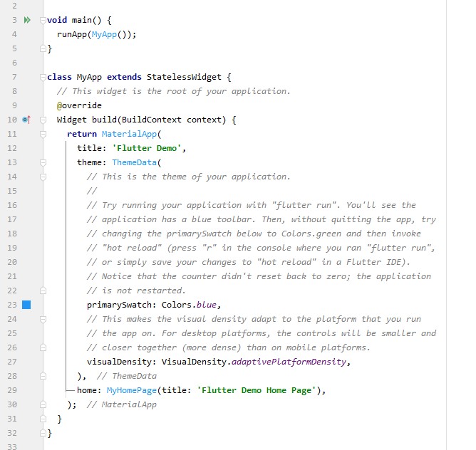Click the override gutter icon on line 10
The image size is (476, 450).
[x=26, y=120]
